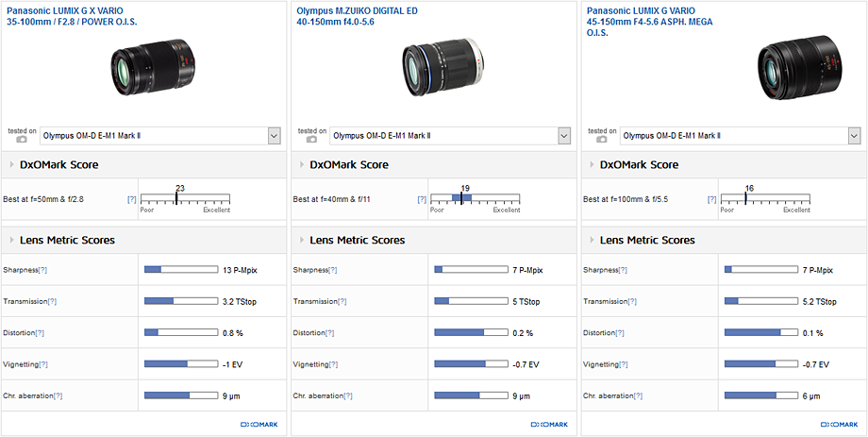Click the DxOMark score gauge showing 19
Screen dimensions: 868x437
tap(475, 199)
